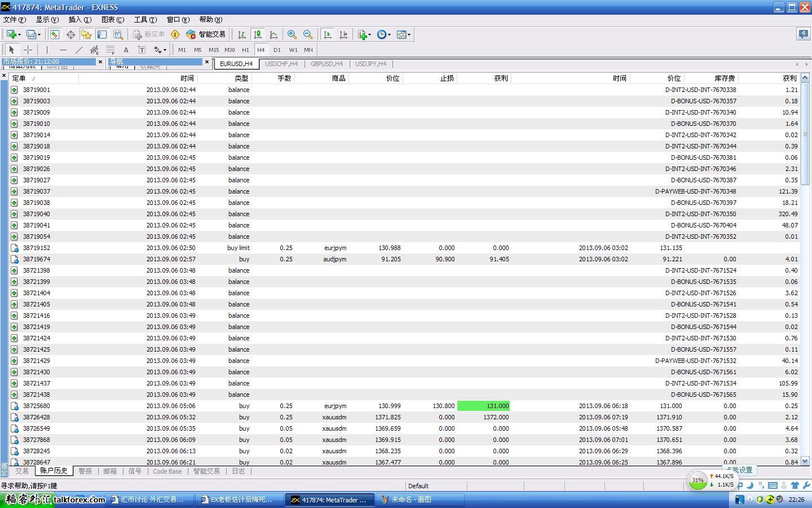Open the periods clock dropdown
This screenshot has width=812, height=508.
tap(384, 34)
